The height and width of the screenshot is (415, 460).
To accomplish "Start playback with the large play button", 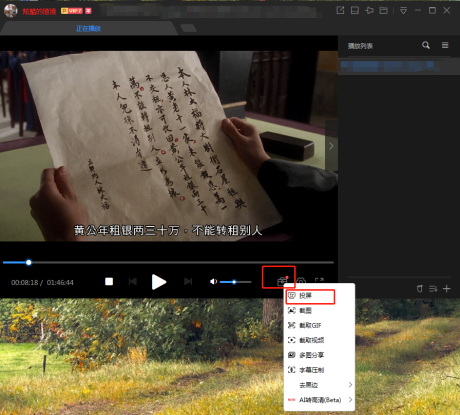I will [159, 282].
